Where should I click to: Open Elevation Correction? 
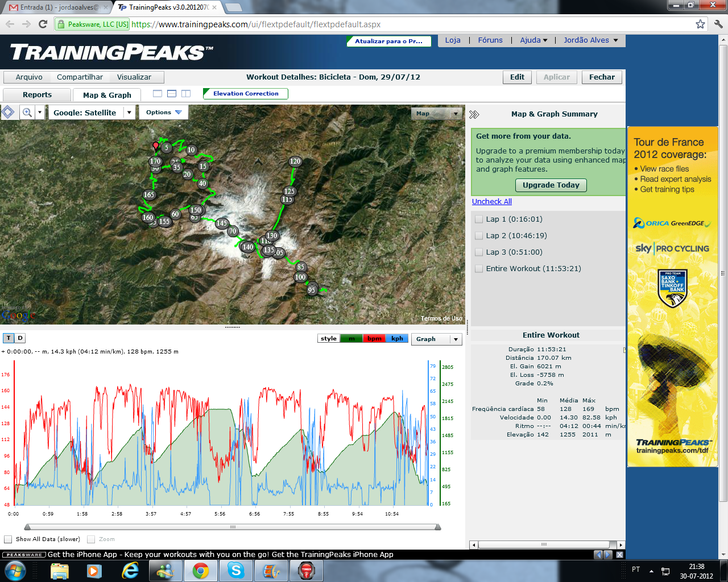coord(246,94)
